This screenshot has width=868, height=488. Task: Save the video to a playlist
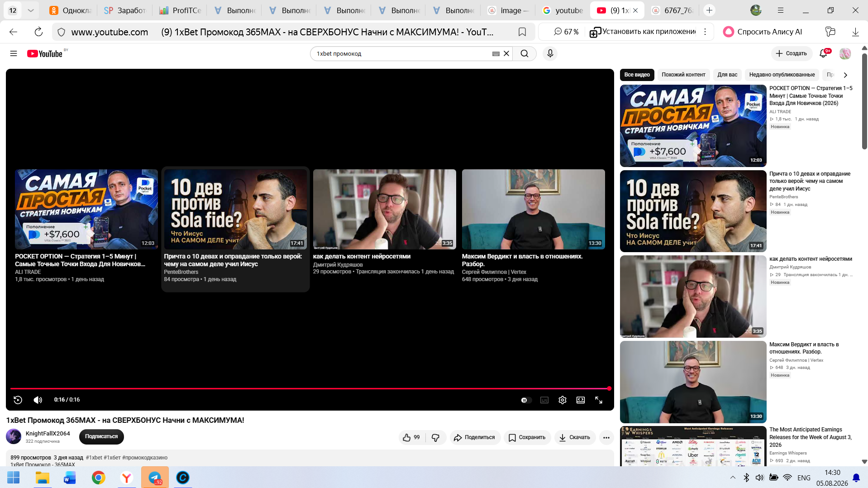coord(527,437)
